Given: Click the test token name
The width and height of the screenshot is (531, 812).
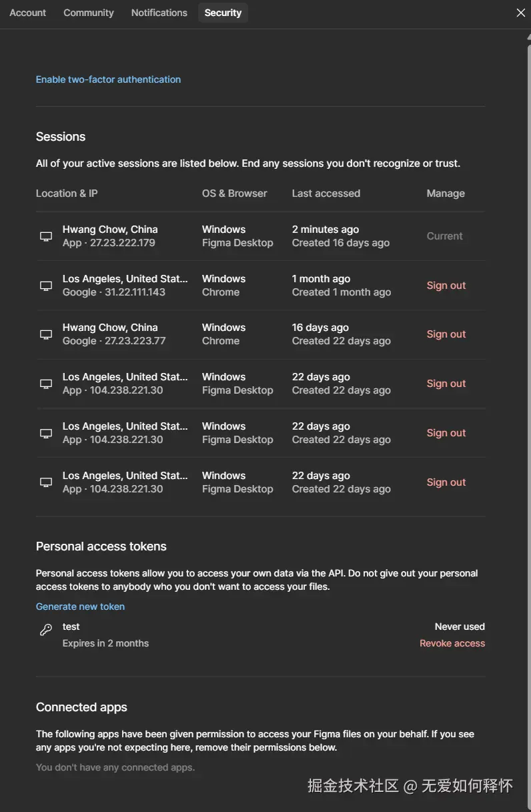Looking at the screenshot, I should coord(71,627).
